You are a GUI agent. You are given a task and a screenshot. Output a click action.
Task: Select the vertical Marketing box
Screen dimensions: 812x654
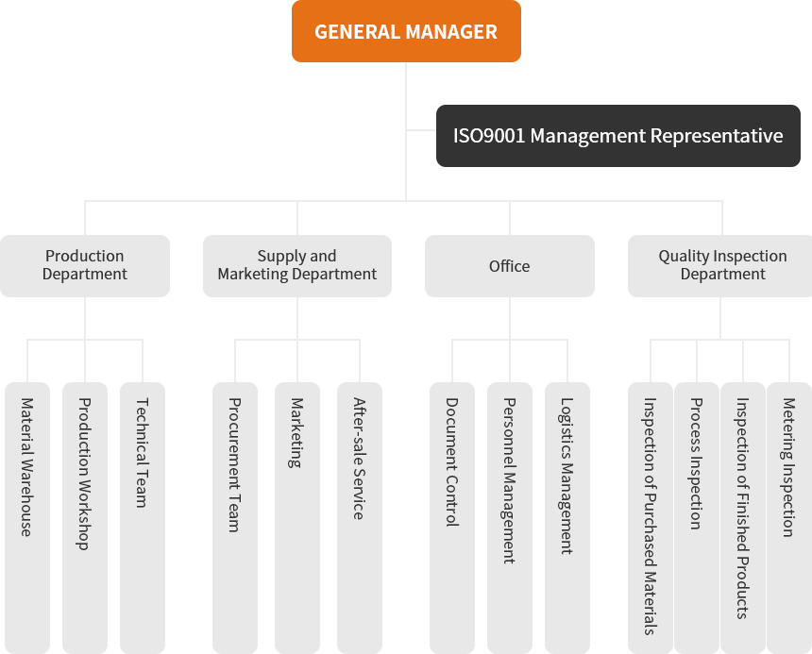(x=297, y=518)
